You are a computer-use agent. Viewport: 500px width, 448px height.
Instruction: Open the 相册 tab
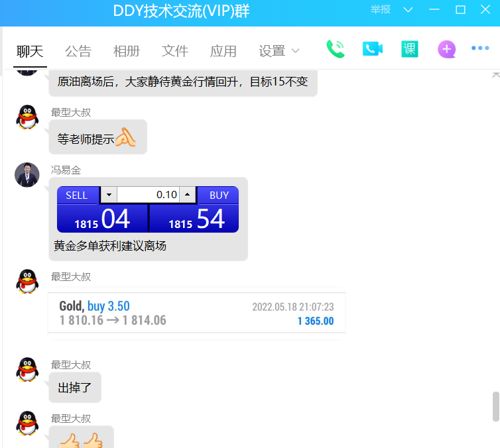[127, 51]
